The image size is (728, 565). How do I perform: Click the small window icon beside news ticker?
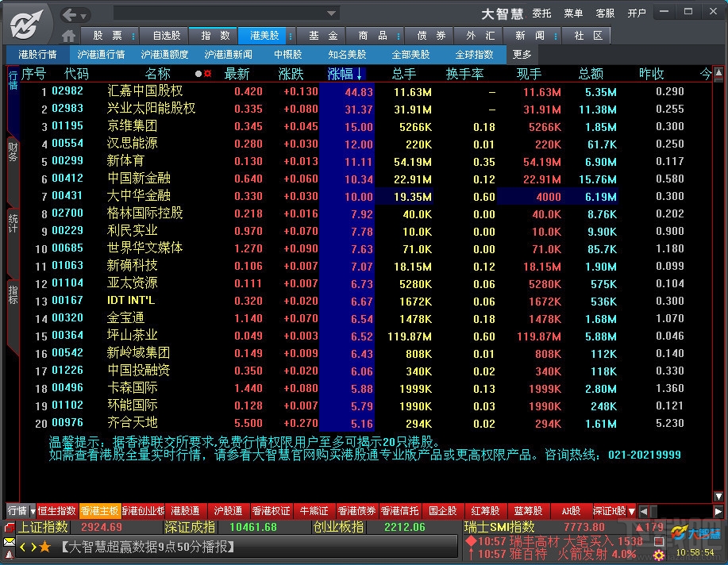(659, 541)
